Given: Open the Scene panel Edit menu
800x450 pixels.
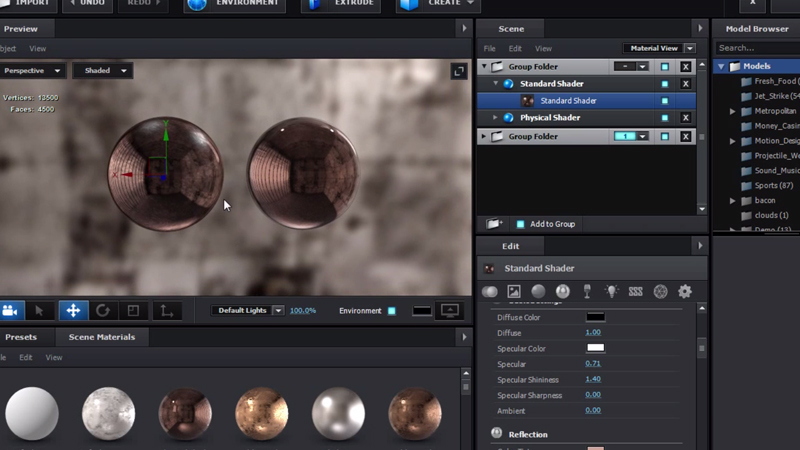Looking at the screenshot, I should 515,48.
